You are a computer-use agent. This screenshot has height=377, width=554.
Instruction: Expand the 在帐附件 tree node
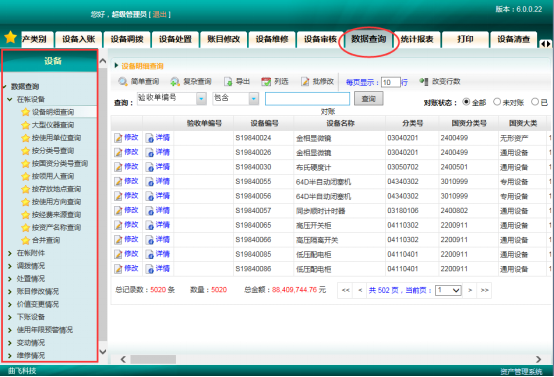click(10, 253)
